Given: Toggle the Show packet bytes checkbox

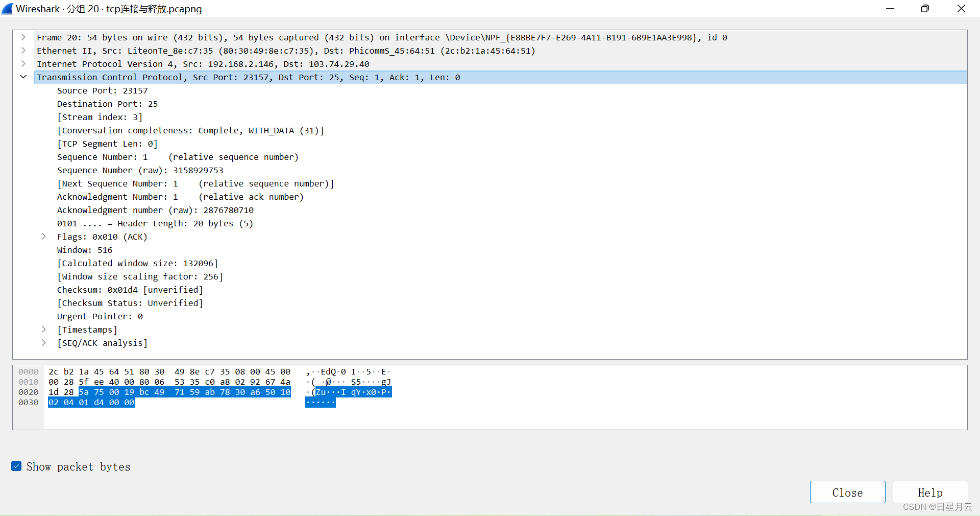Looking at the screenshot, I should (x=16, y=466).
